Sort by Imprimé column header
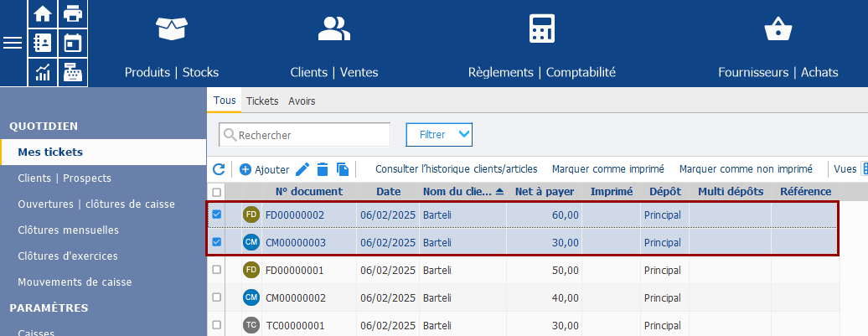This screenshot has width=868, height=336. point(611,192)
